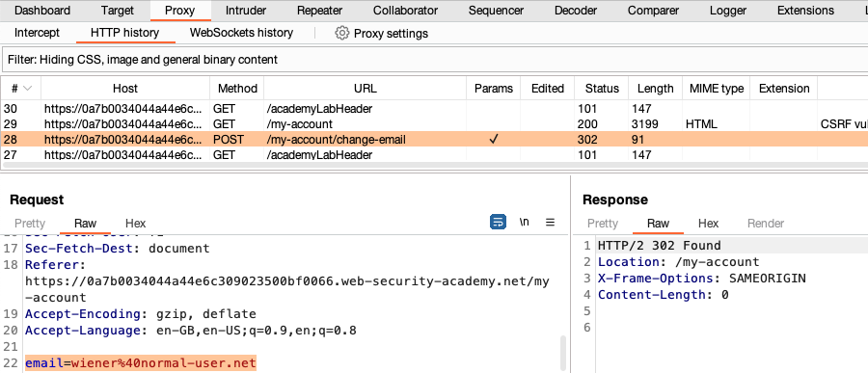
Task: Sort table by URL column header
Action: click(366, 89)
